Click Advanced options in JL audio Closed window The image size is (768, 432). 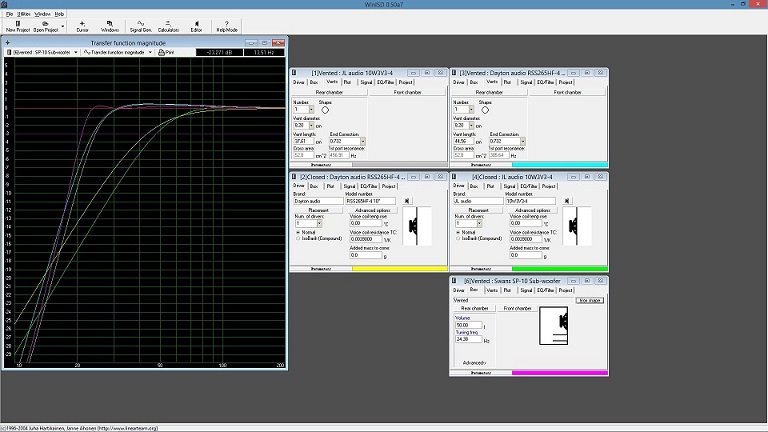[532, 210]
